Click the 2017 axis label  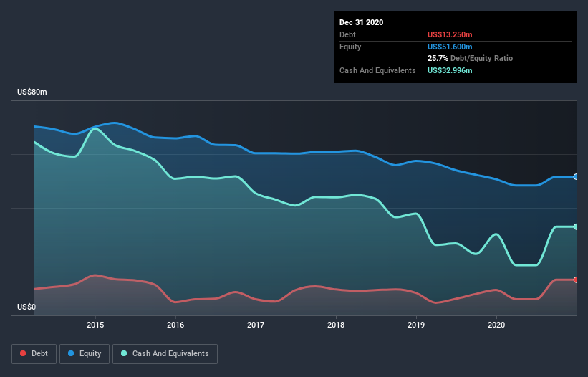[x=256, y=325]
